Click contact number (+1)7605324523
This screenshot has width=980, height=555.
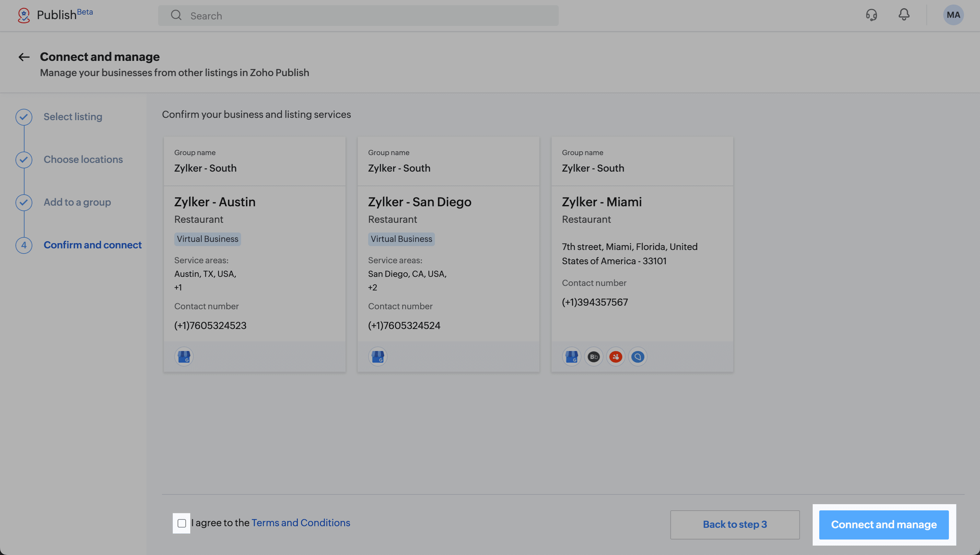210,325
